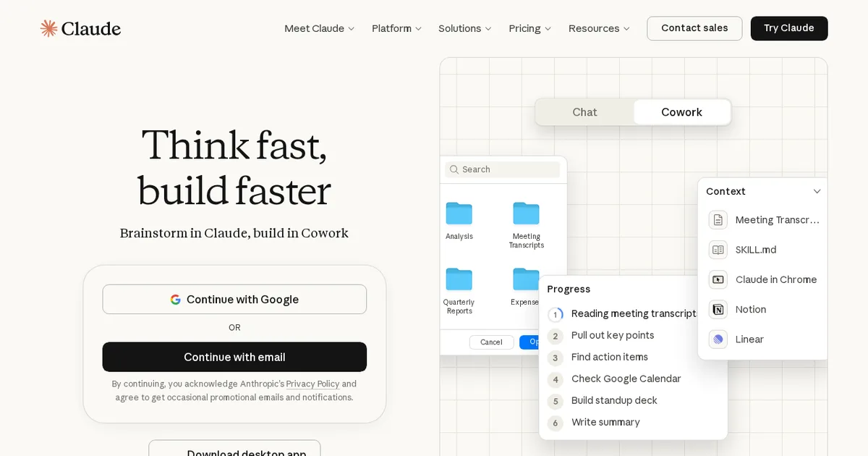Click the Claude starburst logo icon
Screen dimensions: 868x456
pos(48,28)
